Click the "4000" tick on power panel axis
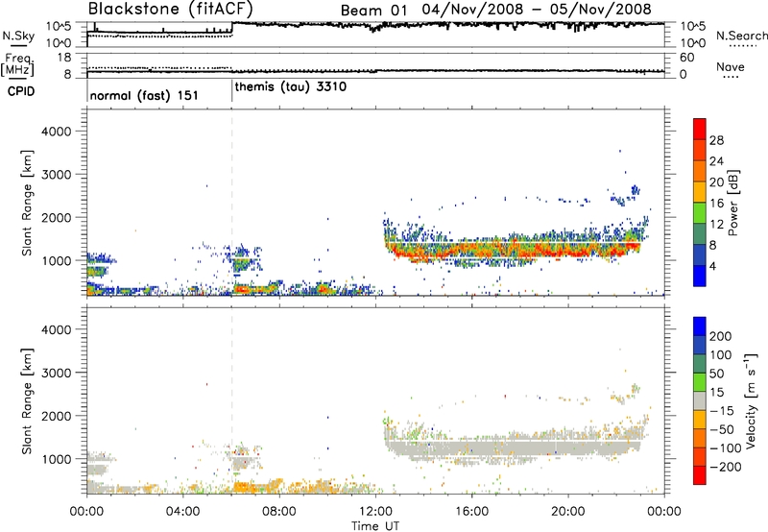 coord(56,132)
